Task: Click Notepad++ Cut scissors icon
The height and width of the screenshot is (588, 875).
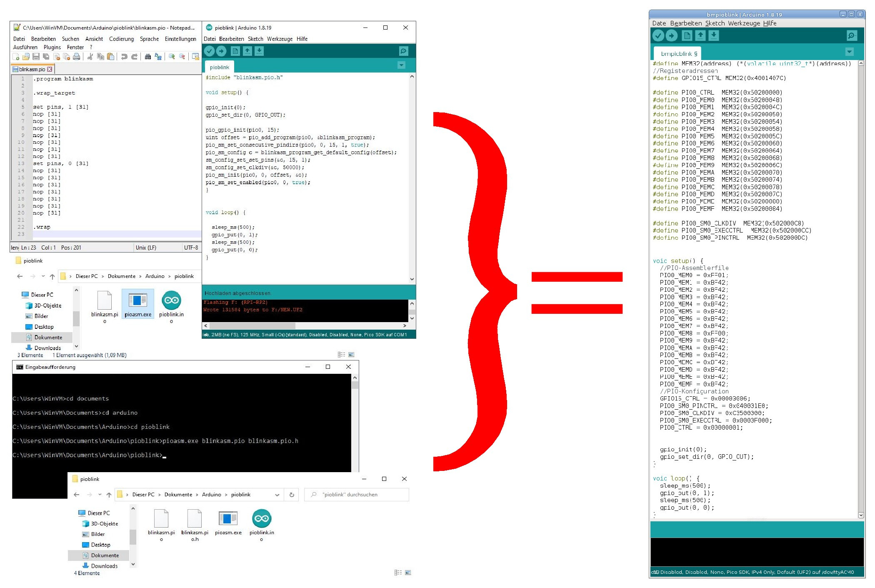Action: click(x=90, y=57)
